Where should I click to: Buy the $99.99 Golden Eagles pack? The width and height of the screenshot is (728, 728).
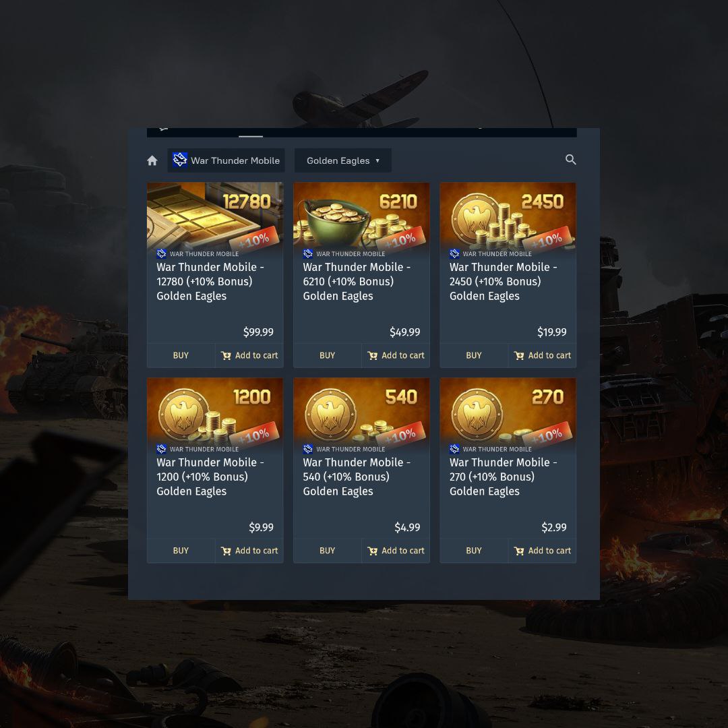tap(181, 355)
